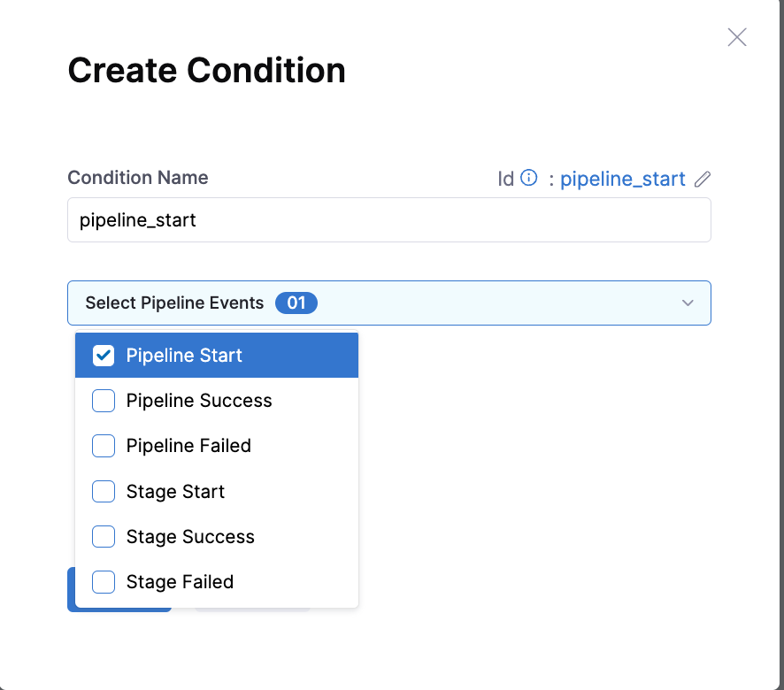The height and width of the screenshot is (690, 784).
Task: Click the pencil icon to edit Id
Action: [702, 179]
